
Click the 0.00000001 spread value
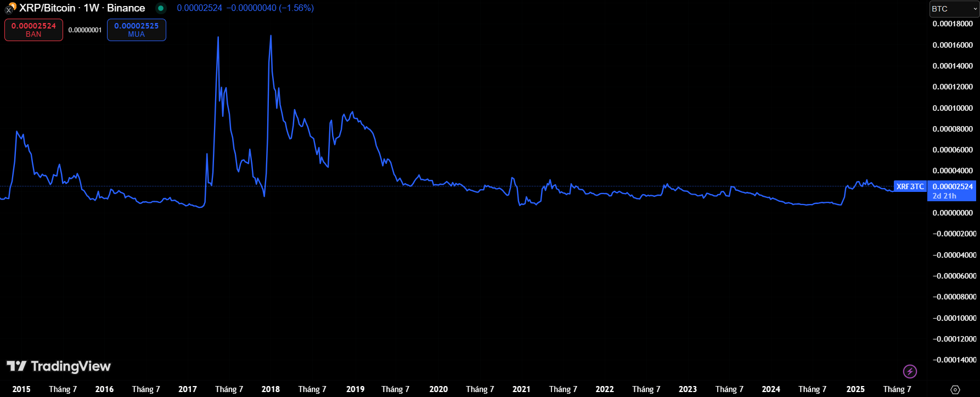[x=85, y=30]
